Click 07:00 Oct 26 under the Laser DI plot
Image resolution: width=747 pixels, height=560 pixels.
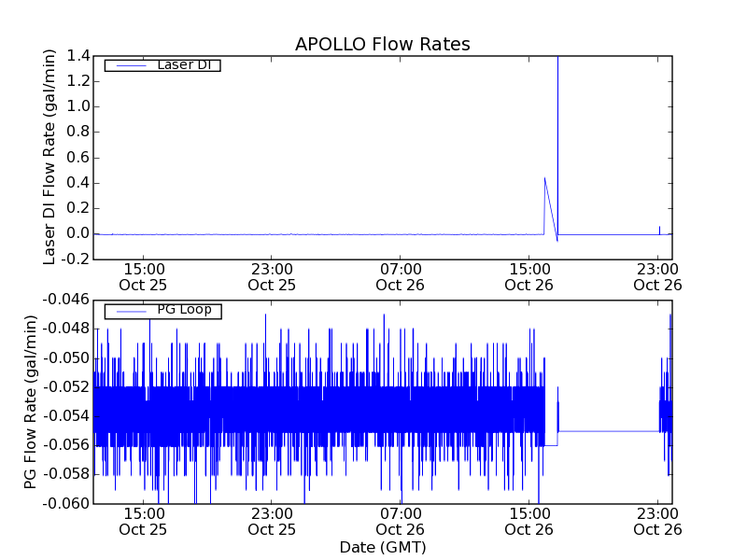coord(401,277)
